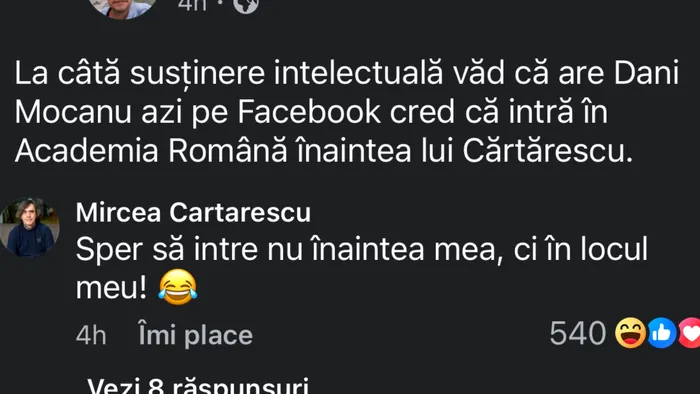
Task: Click the laughing-crying emoji in the comment
Action: [x=178, y=287]
